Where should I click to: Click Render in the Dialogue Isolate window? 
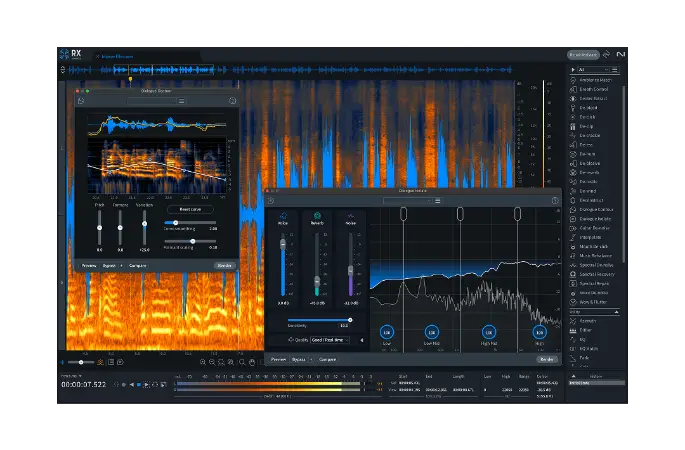point(547,358)
